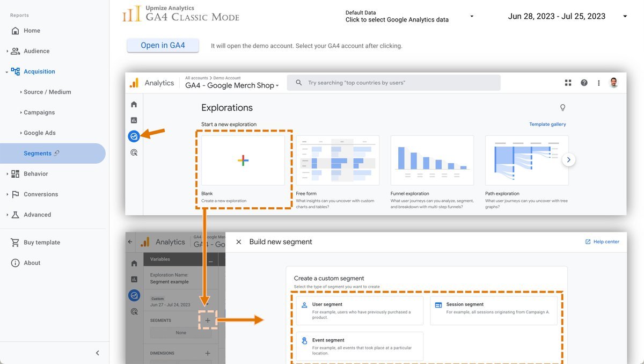This screenshot has height=364, width=644.
Task: Collapse the Acquisition section
Action: click(8, 71)
